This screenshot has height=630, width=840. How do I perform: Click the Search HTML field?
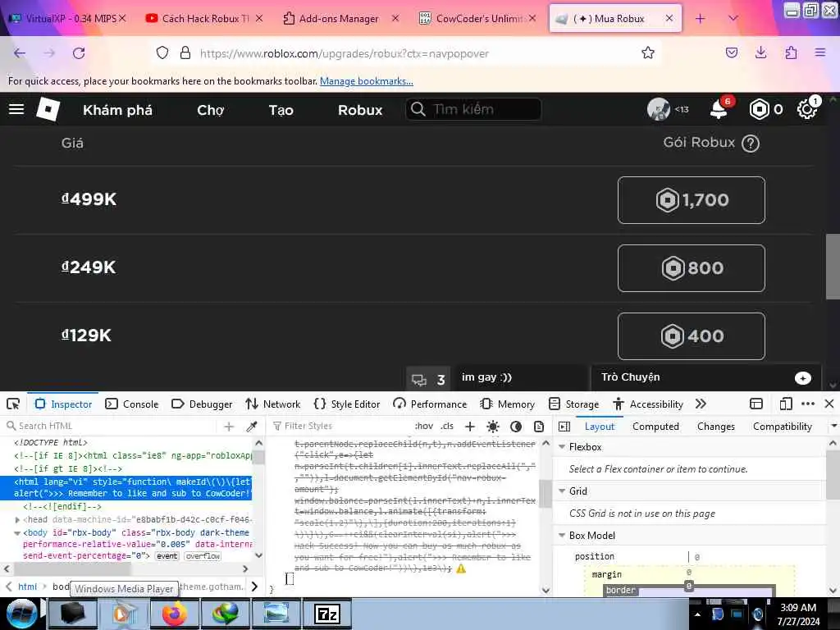(111, 427)
